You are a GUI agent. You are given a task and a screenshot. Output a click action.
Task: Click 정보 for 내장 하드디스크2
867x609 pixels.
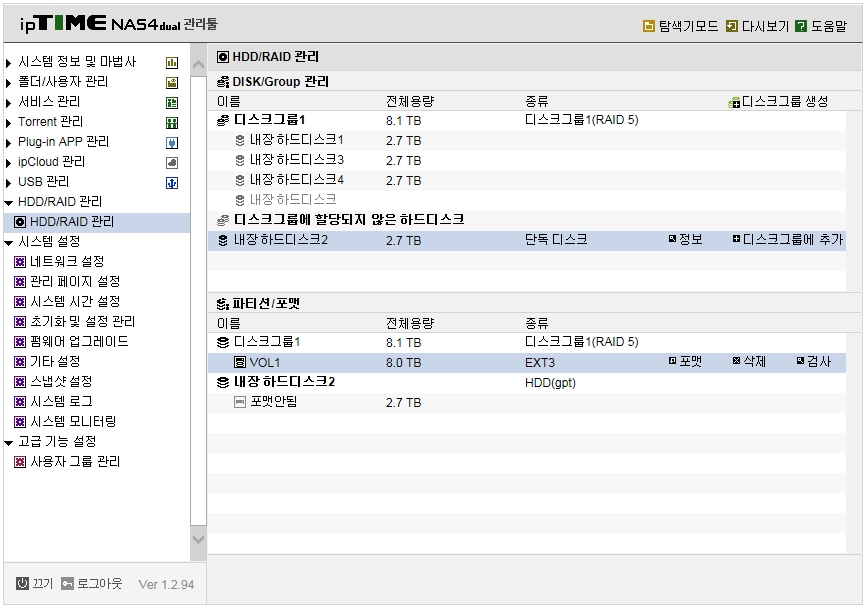685,240
